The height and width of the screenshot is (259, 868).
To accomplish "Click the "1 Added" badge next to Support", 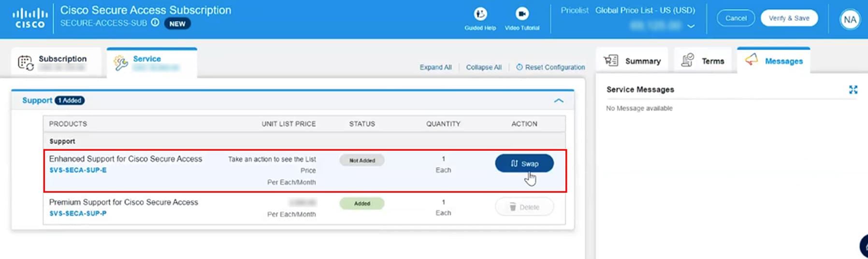I will (70, 101).
